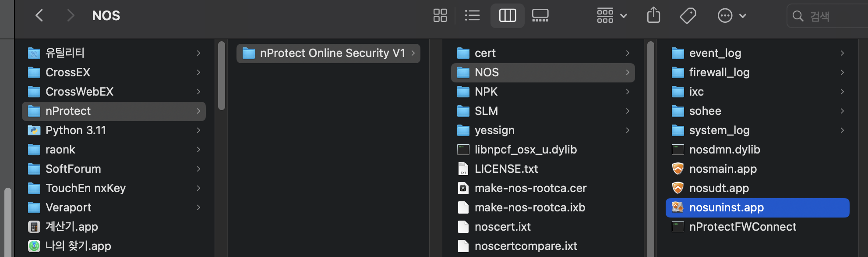Select the SLM folder

543,111
